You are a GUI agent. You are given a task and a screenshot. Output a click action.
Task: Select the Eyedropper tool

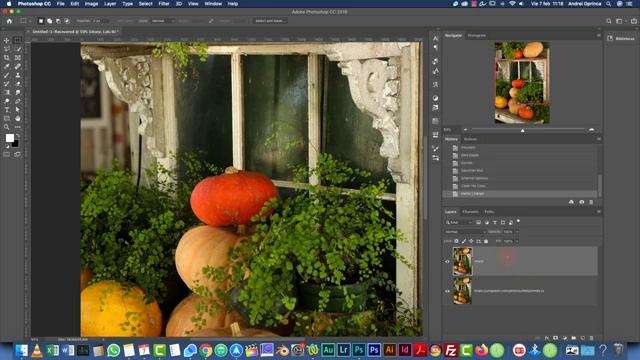[7, 66]
